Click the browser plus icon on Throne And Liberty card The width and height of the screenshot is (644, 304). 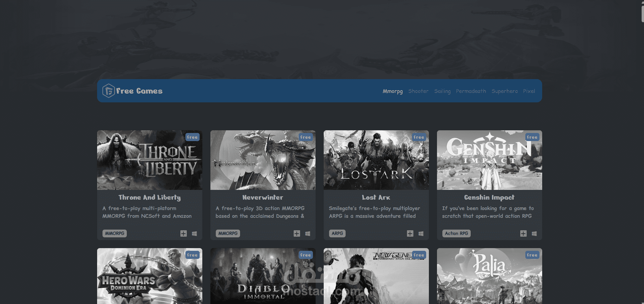(x=183, y=234)
